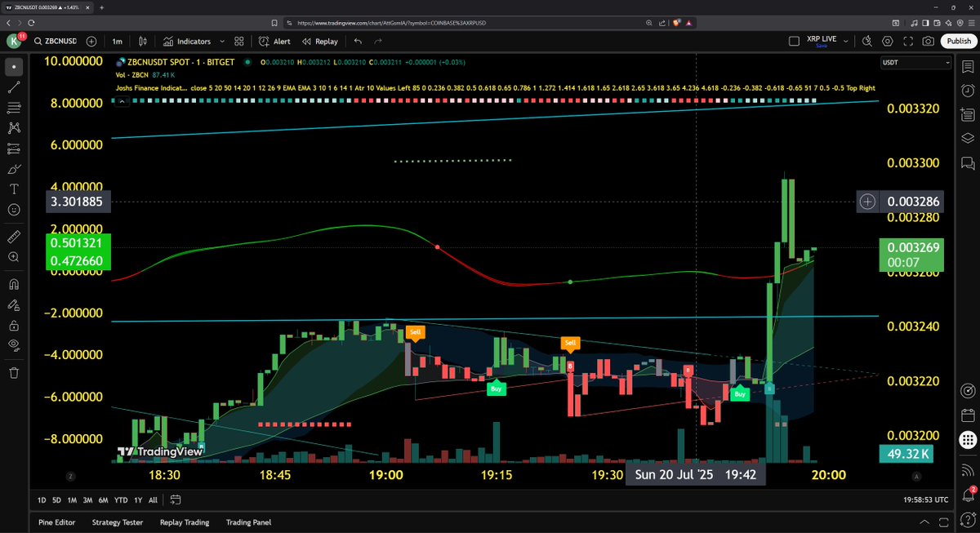Open the Trading Panel tab

point(248,522)
